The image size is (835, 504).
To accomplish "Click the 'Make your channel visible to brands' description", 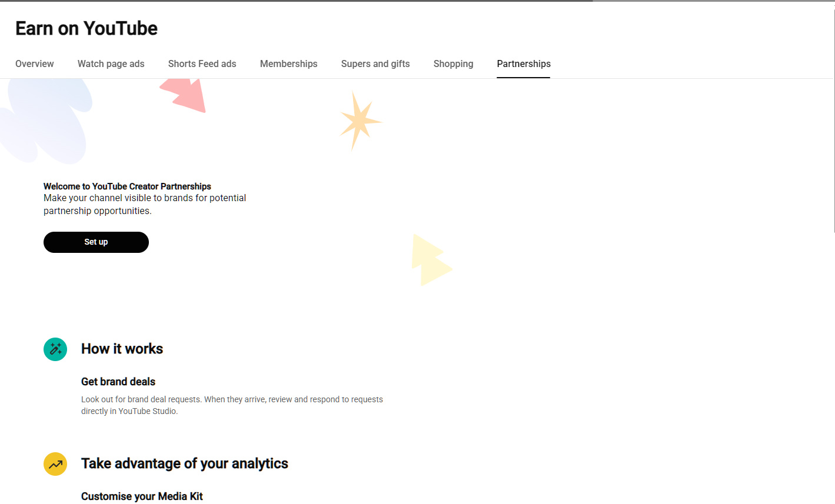I will (145, 205).
